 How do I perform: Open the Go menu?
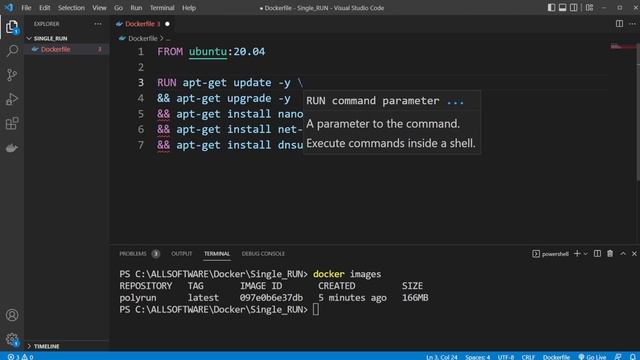118,8
